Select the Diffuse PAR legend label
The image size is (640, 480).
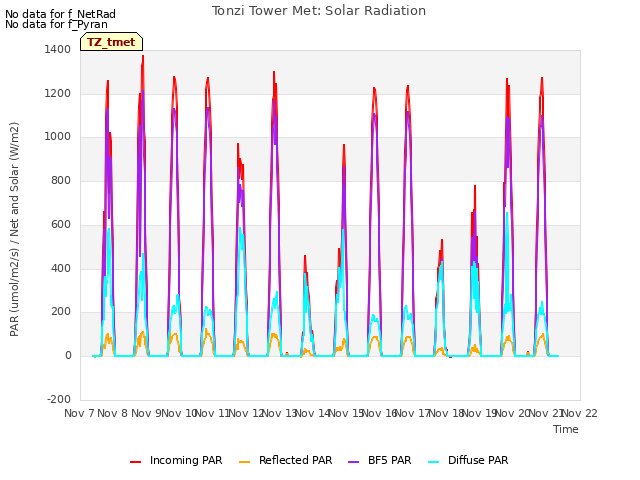coord(478,460)
